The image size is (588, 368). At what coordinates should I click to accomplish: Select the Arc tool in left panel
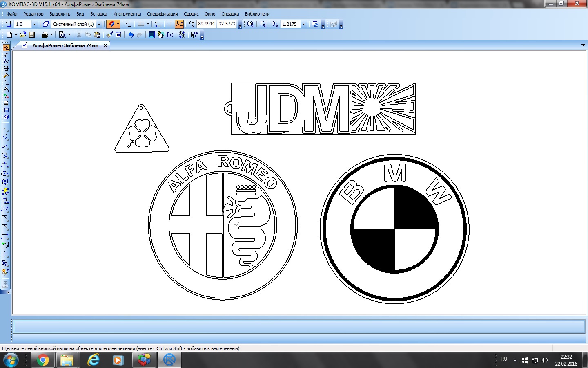coord(5,165)
